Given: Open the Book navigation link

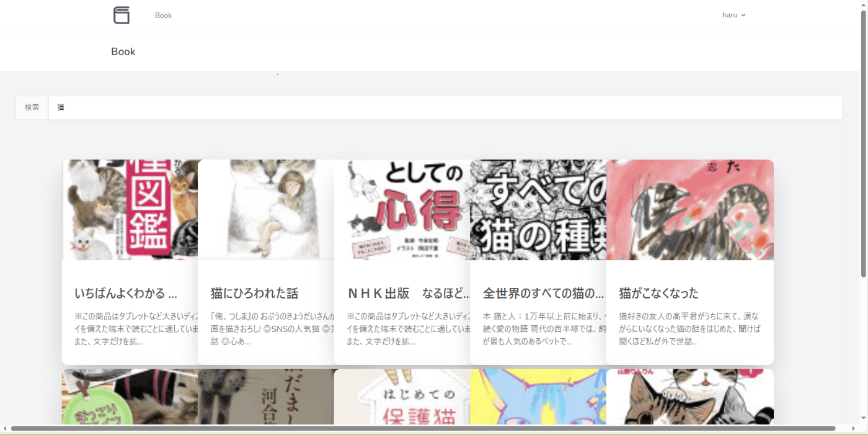Looking at the screenshot, I should point(163,16).
